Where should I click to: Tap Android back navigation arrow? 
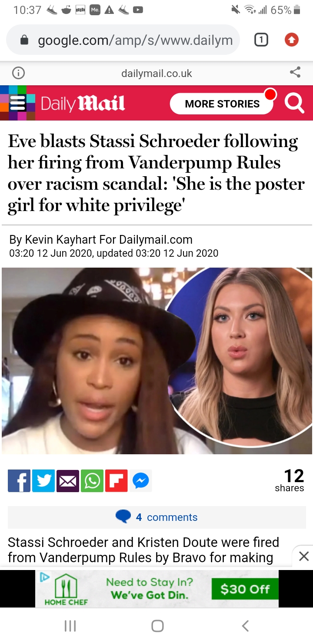point(245,626)
